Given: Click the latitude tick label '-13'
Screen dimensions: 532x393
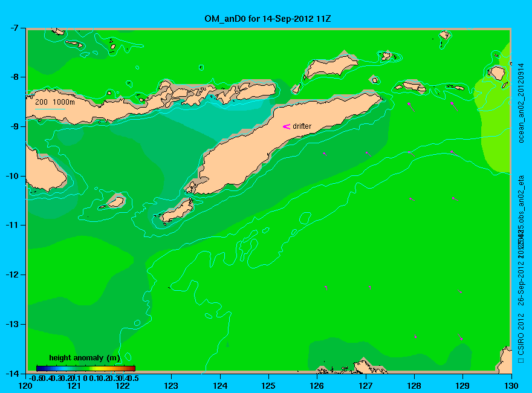Looking at the screenshot, I should coord(12,324).
